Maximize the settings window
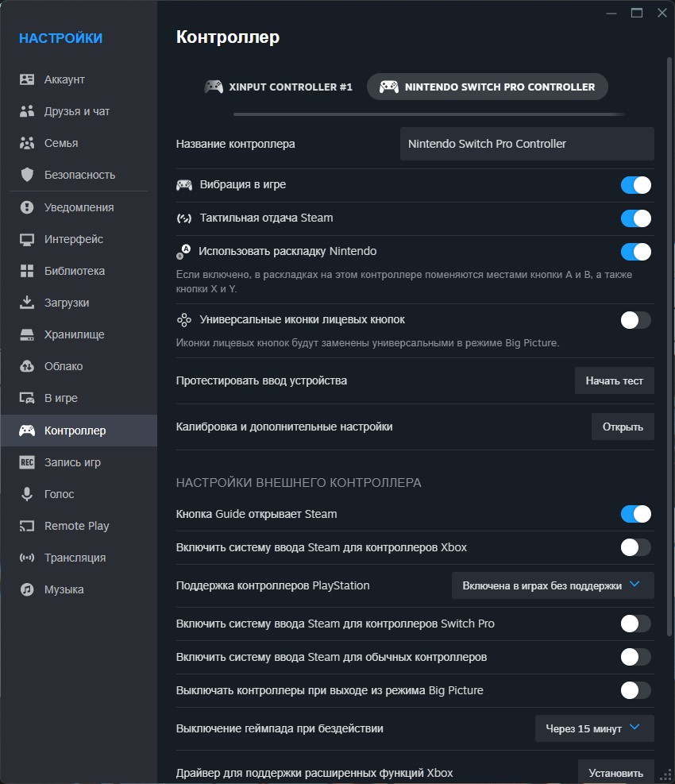This screenshot has width=675, height=784. pyautogui.click(x=637, y=13)
